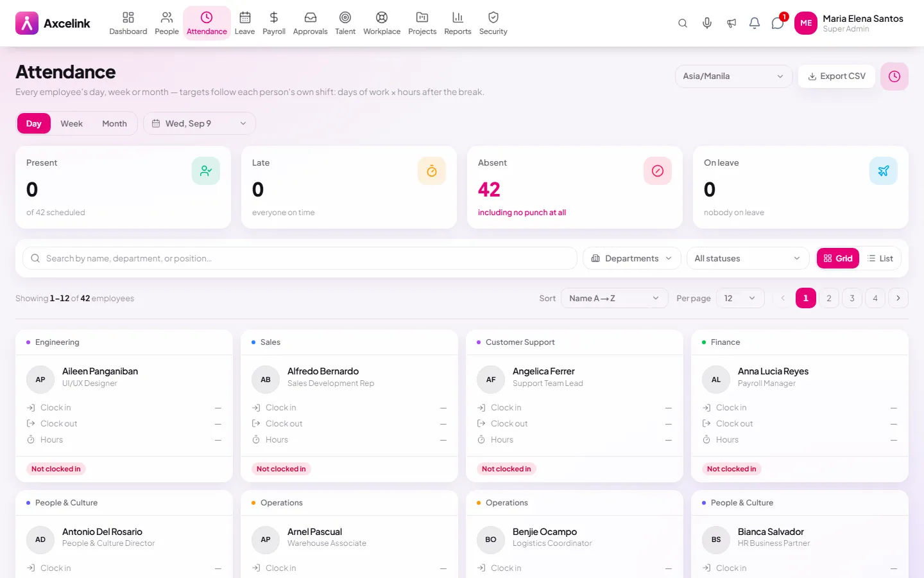This screenshot has width=924, height=578.
Task: Open the notifications bell icon
Action: coord(755,23)
